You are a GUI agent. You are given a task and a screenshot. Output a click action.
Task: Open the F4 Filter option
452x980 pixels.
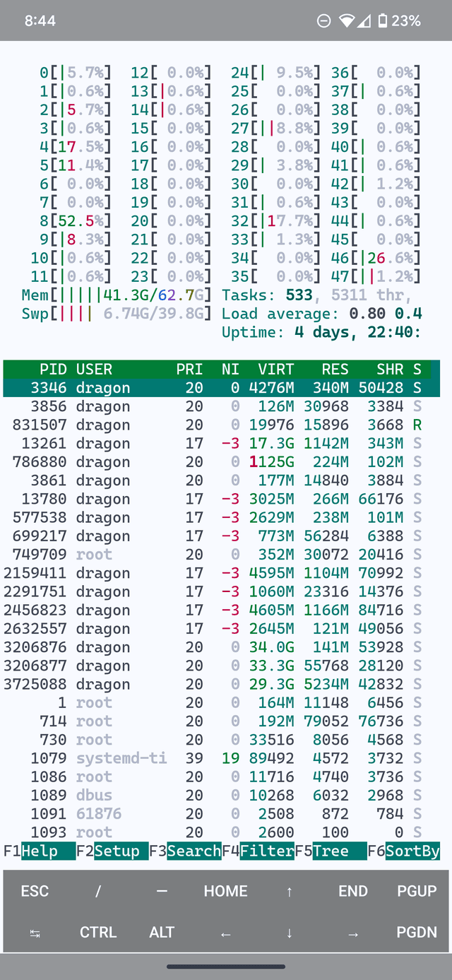coord(258,851)
